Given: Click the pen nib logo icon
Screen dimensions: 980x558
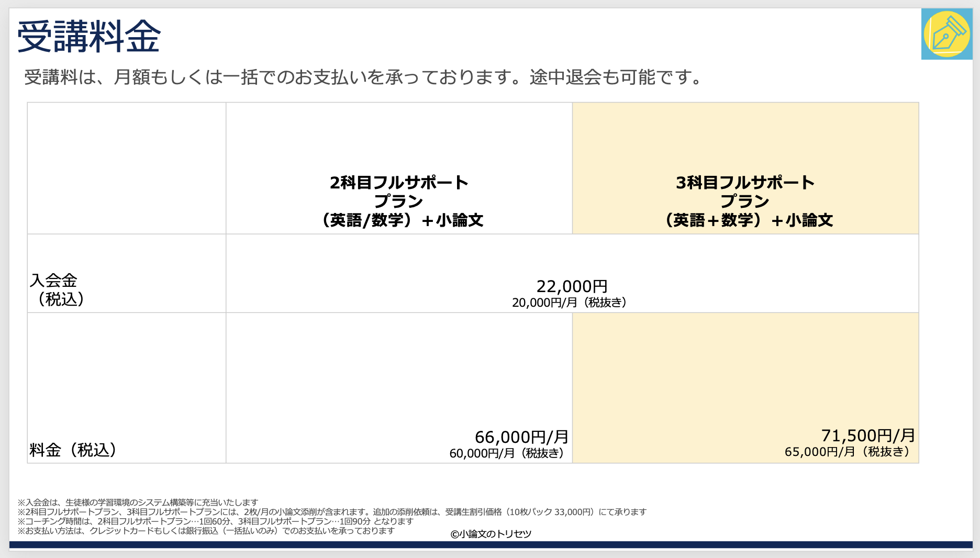Looking at the screenshot, I should pos(946,34).
